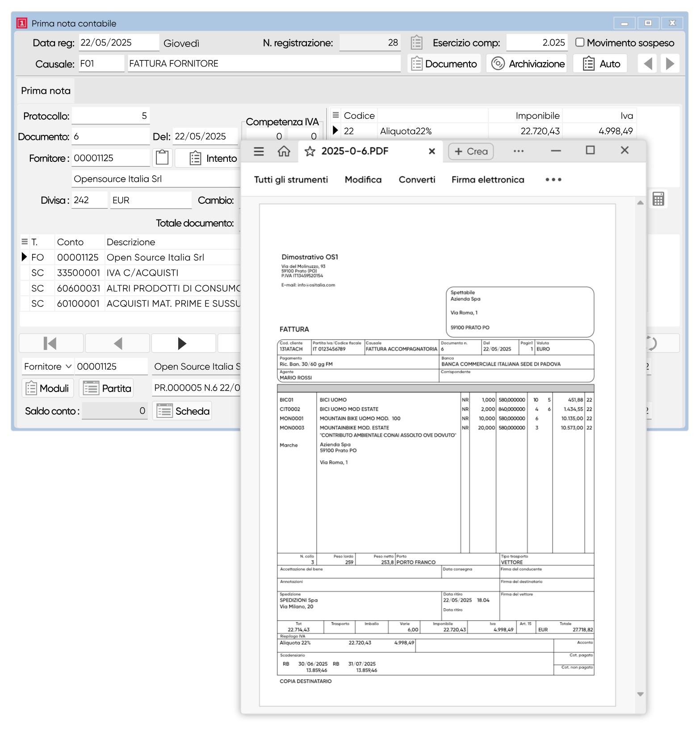Click the PDF viewer home icon
700x741 pixels.
coord(284,151)
